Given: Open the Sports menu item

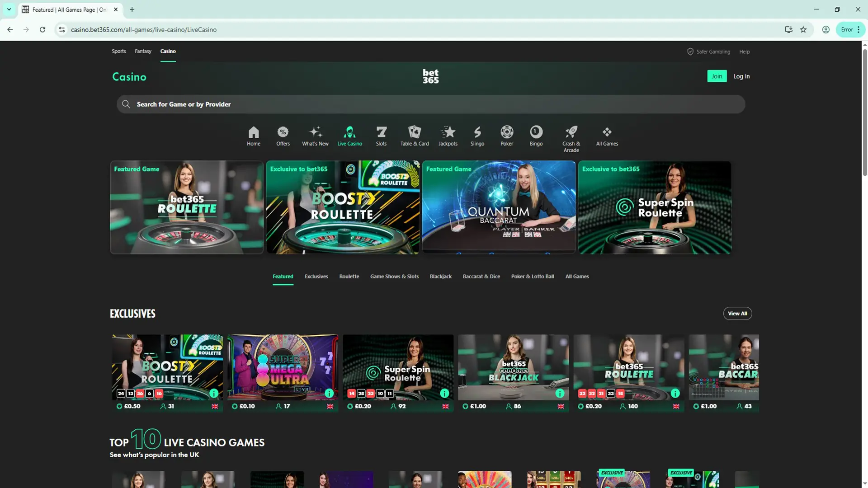Looking at the screenshot, I should (x=119, y=51).
